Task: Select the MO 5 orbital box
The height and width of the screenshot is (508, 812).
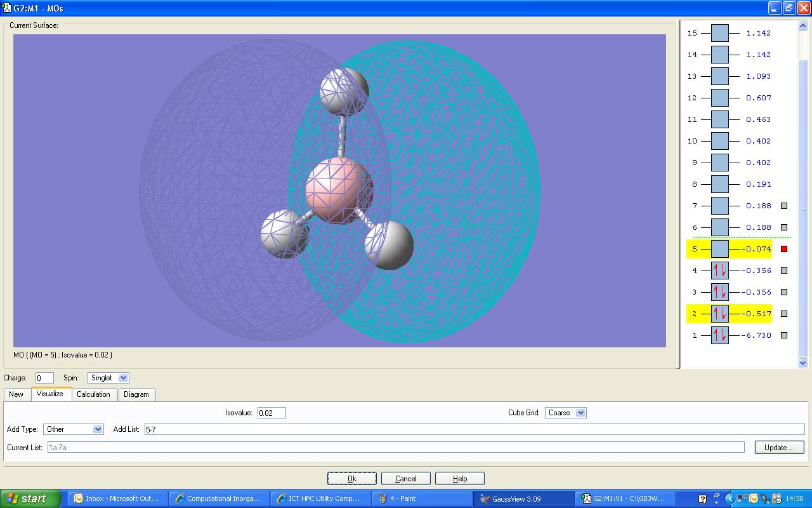Action: coord(719,249)
